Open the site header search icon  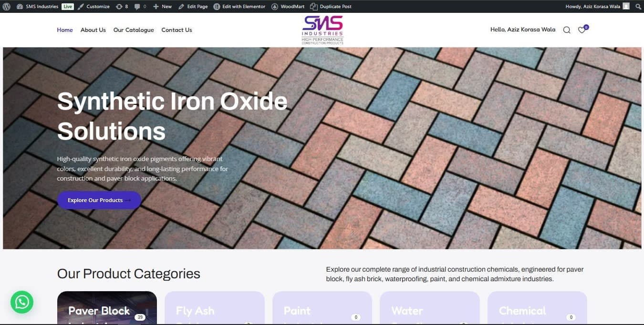point(567,30)
